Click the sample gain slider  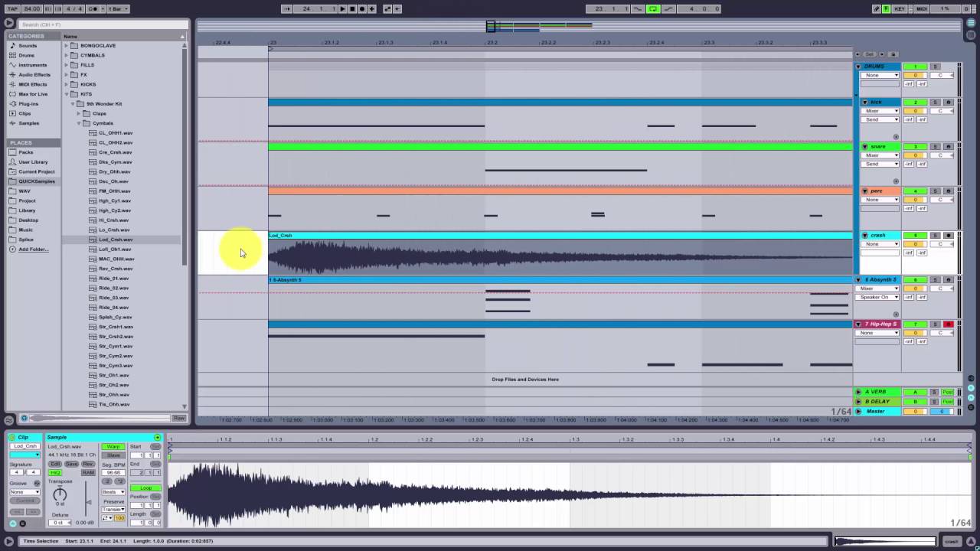coord(87,503)
